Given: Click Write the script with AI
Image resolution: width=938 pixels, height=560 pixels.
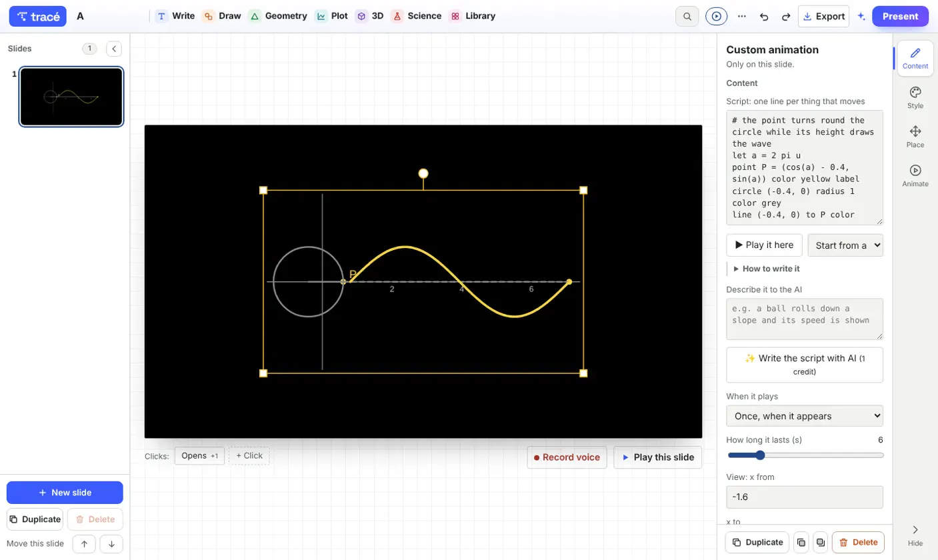Looking at the screenshot, I should coord(805,365).
